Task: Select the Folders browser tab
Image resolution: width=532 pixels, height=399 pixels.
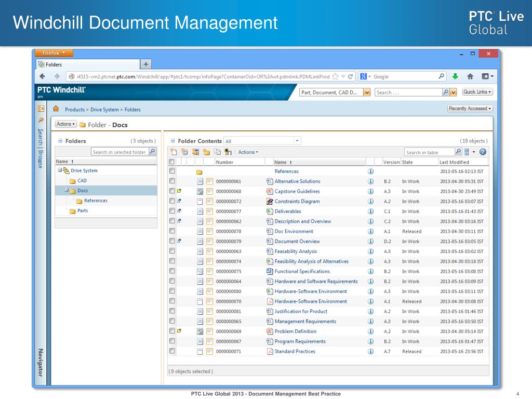Action: (x=88, y=64)
